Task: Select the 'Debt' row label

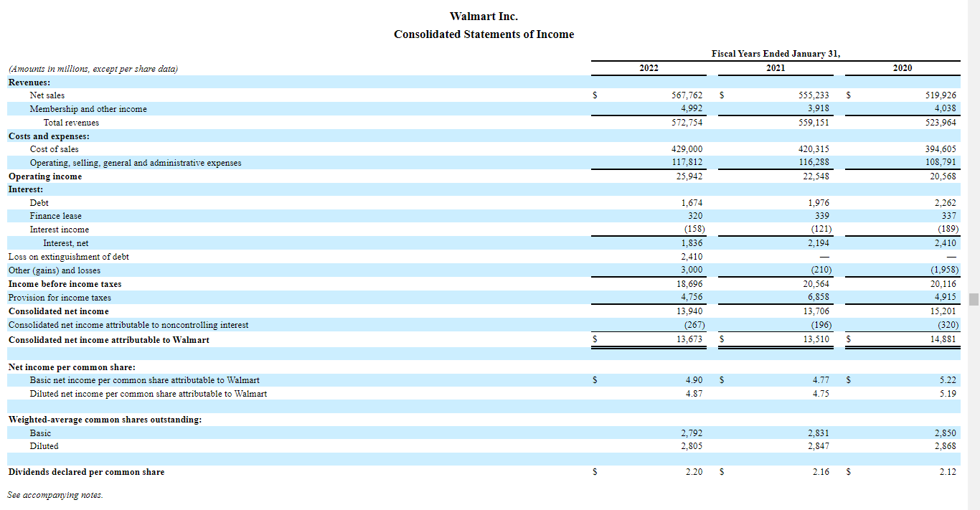Action: tap(39, 203)
